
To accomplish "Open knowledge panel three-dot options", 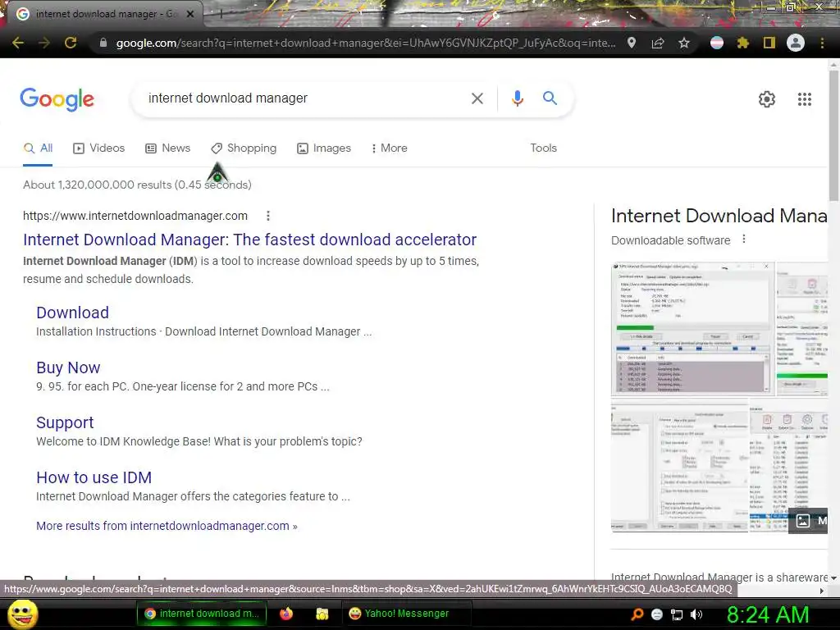I will [743, 240].
